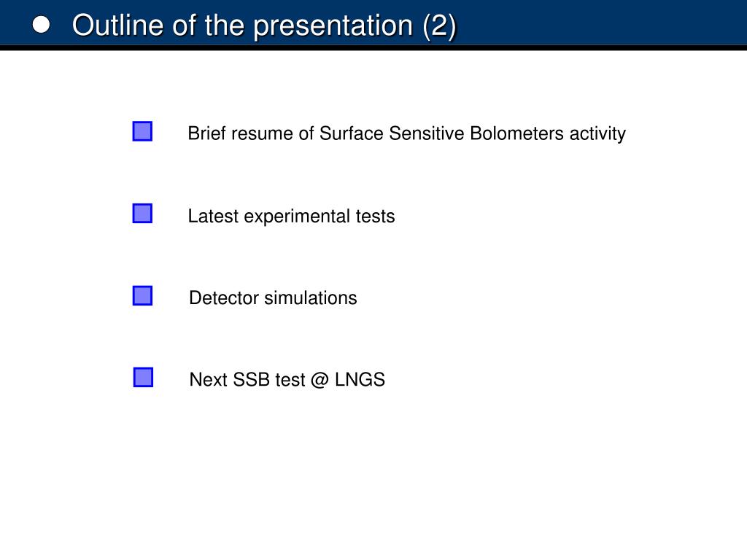The image size is (747, 560).
Task: Click blue square next to Detector simulations
Action: 142,296
